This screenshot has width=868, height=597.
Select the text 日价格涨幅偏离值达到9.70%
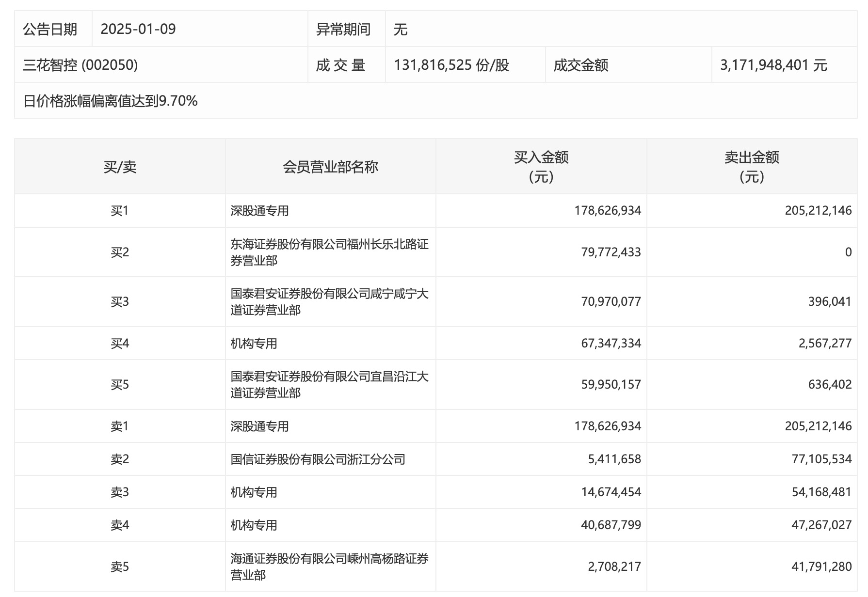click(x=111, y=101)
